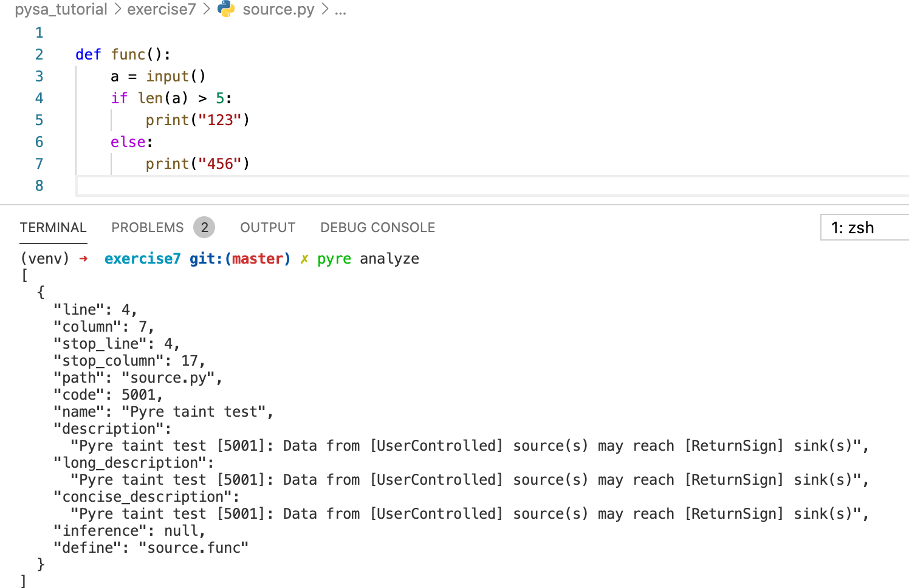The height and width of the screenshot is (588, 909).
Task: Click the '"define": "source.func"' output row
Action: coord(151,548)
